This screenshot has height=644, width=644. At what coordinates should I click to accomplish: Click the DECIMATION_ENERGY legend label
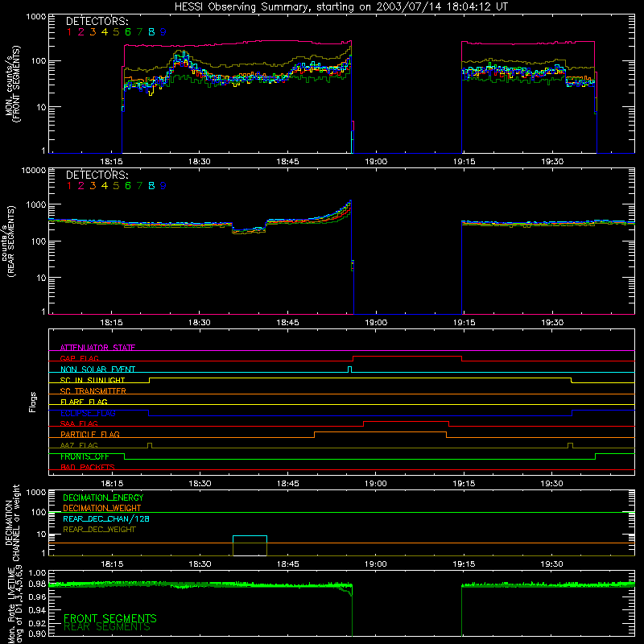(103, 497)
